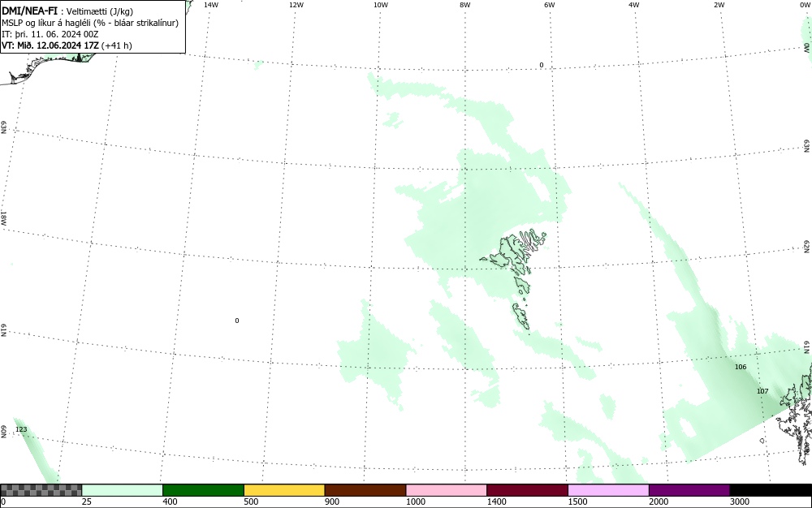Click the 12W longitude label
The image size is (812, 508).
click(296, 5)
